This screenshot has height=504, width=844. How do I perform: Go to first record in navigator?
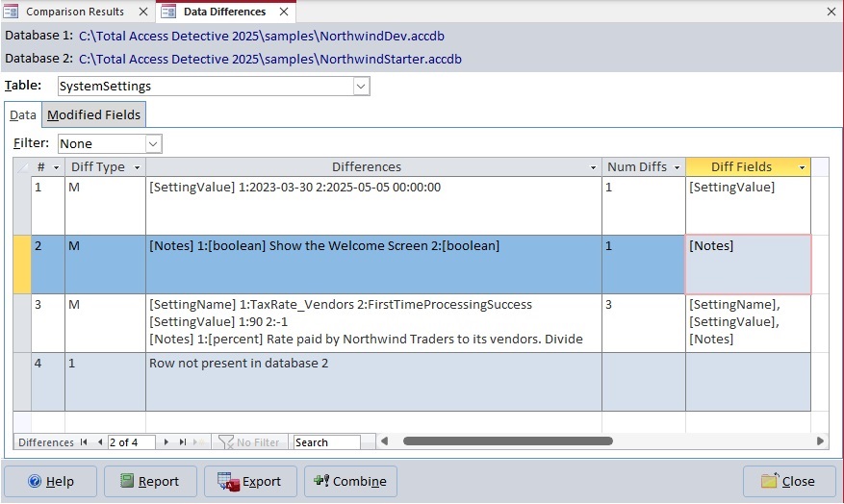click(x=84, y=442)
